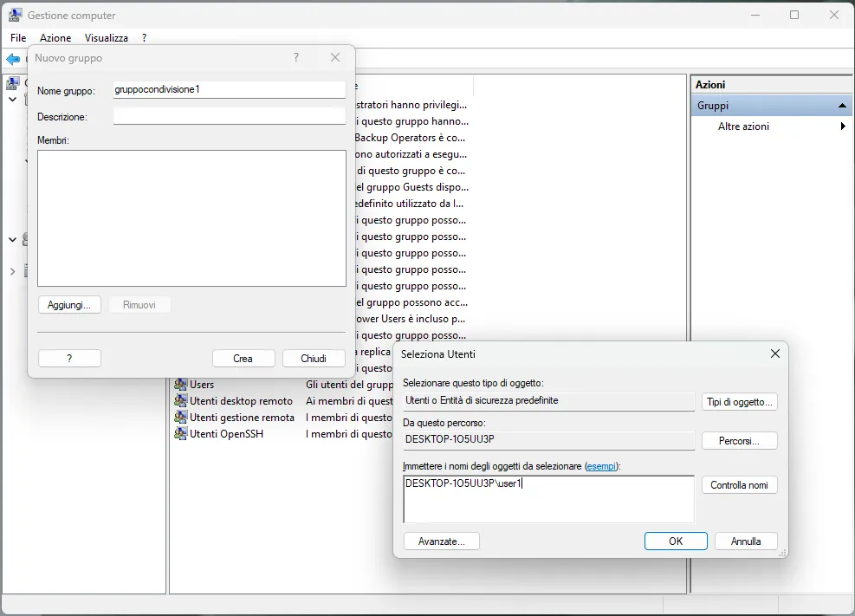The image size is (855, 616).
Task: Open the Tipi di oggetto dialog
Action: point(739,401)
